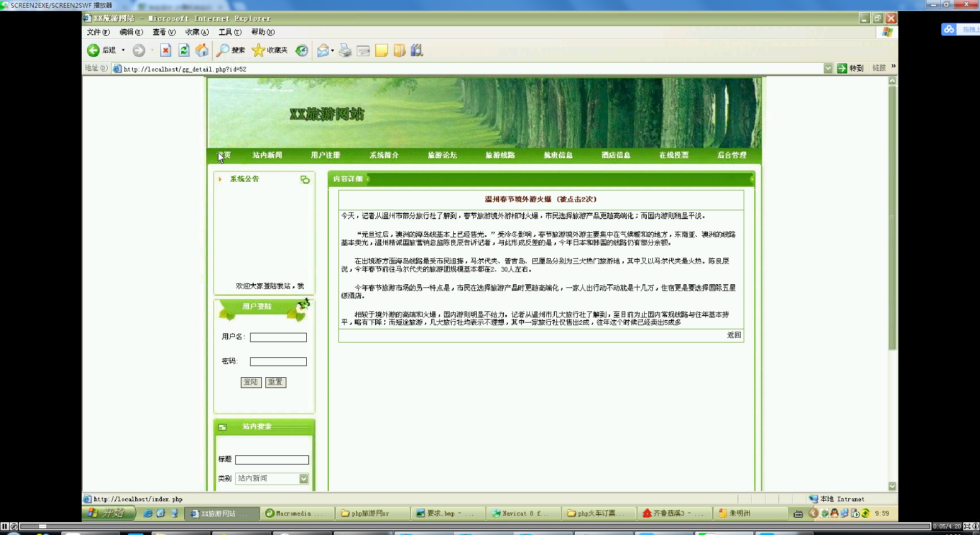Go to 用户注册 navigation tab
Viewport: 980px width, 535px height.
[326, 155]
